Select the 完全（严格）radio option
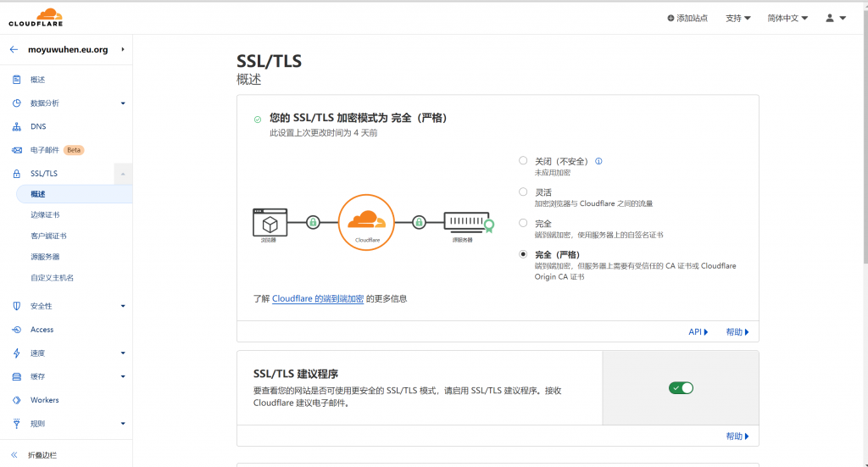 [523, 254]
